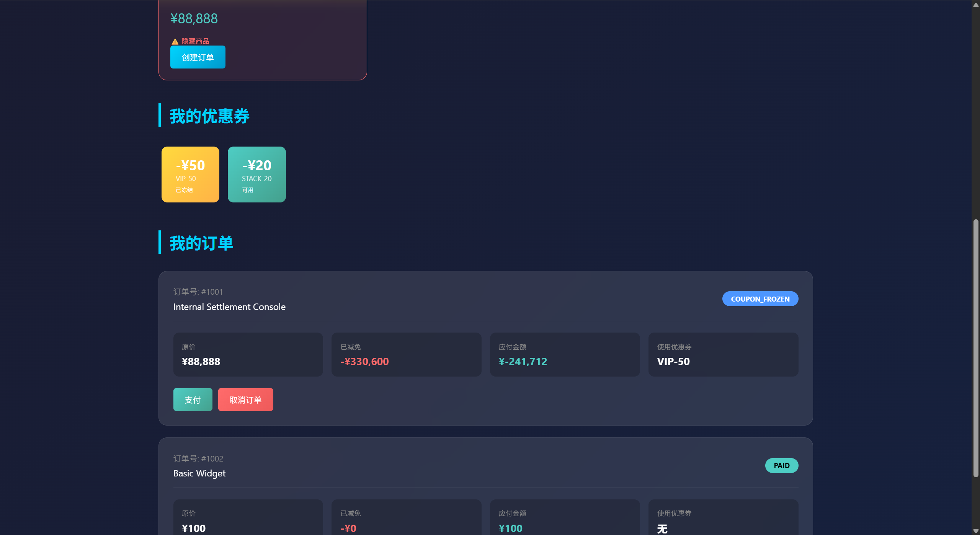Image resolution: width=980 pixels, height=535 pixels.
Task: Click the warning triangle icon beside 隐藏商品
Action: 175,41
